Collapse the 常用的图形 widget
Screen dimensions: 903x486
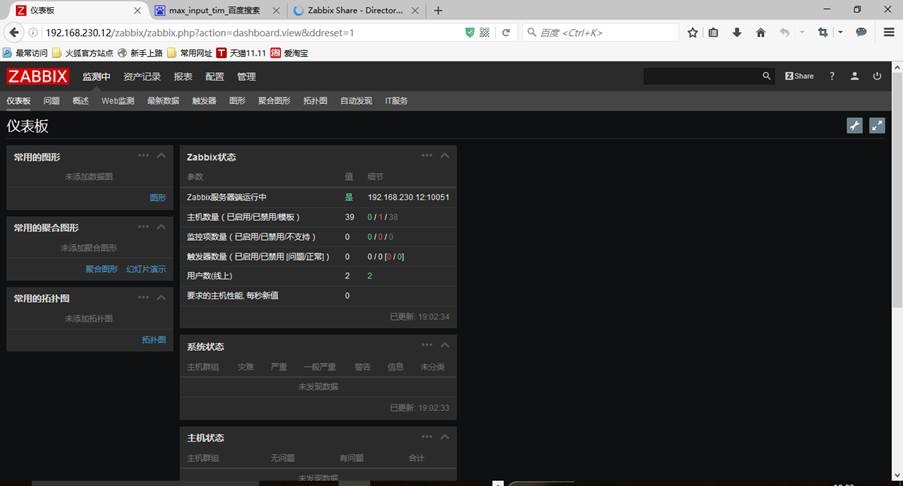point(161,155)
